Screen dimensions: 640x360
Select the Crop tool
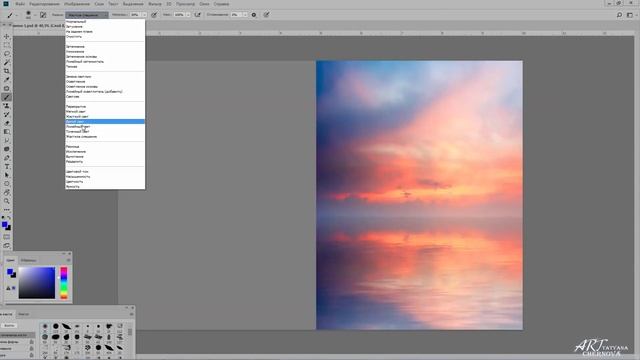click(x=7, y=71)
